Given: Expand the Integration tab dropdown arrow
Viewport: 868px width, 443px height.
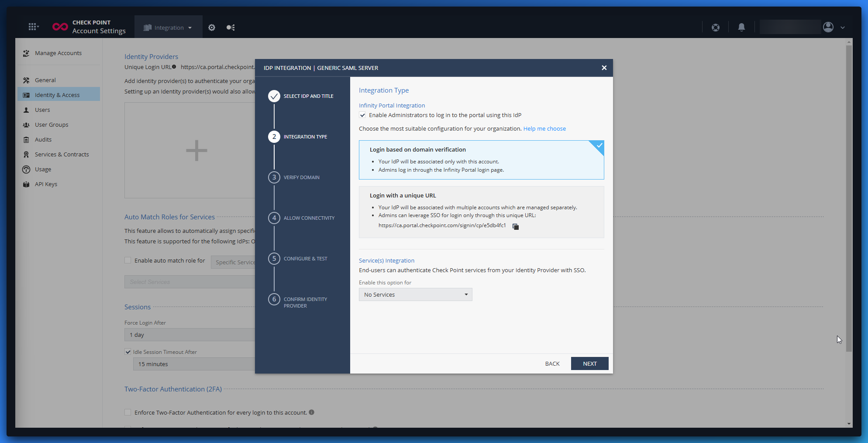Looking at the screenshot, I should click(x=190, y=28).
